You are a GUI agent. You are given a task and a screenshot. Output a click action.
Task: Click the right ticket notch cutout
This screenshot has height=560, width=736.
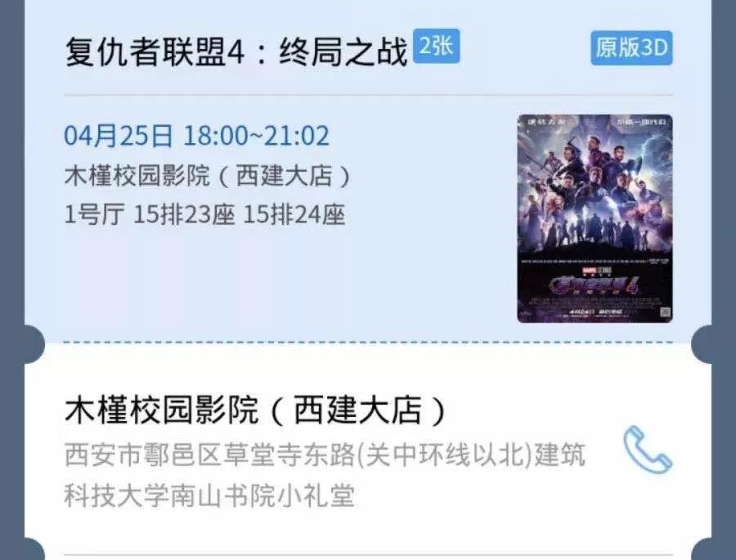coord(702,344)
